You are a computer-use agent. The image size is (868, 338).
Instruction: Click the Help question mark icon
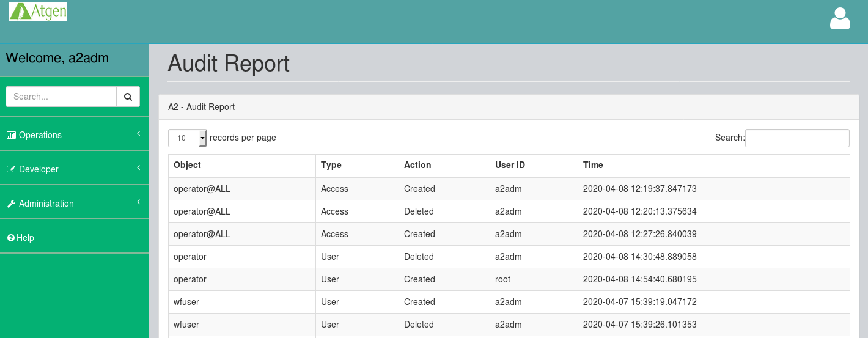(x=11, y=238)
